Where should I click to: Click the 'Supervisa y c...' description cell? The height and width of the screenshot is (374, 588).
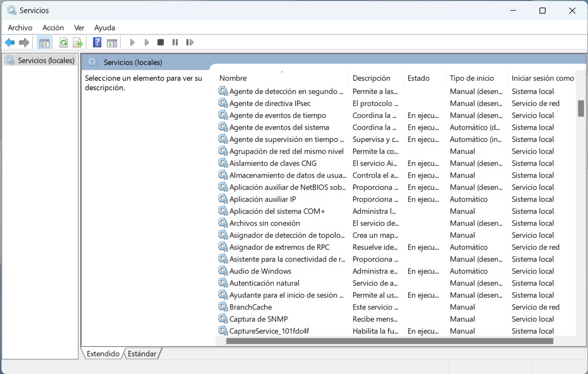pos(376,139)
